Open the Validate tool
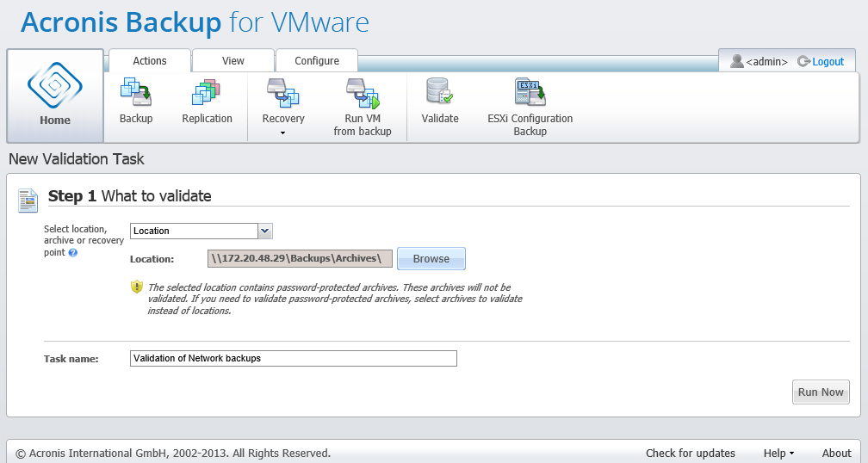The height and width of the screenshot is (463, 868). (439, 101)
